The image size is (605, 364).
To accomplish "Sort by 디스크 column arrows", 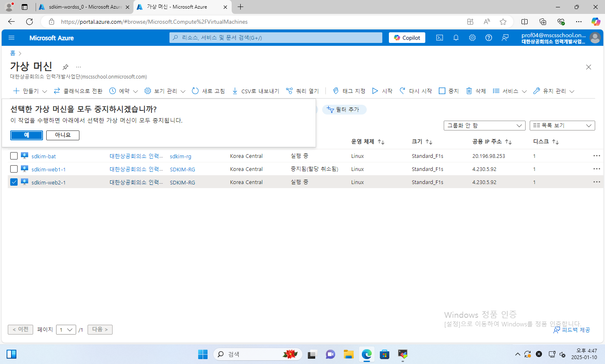I will tap(555, 142).
